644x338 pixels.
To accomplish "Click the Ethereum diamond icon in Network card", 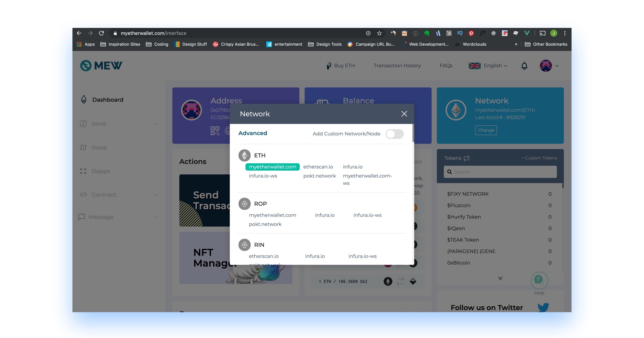I will 456,110.
